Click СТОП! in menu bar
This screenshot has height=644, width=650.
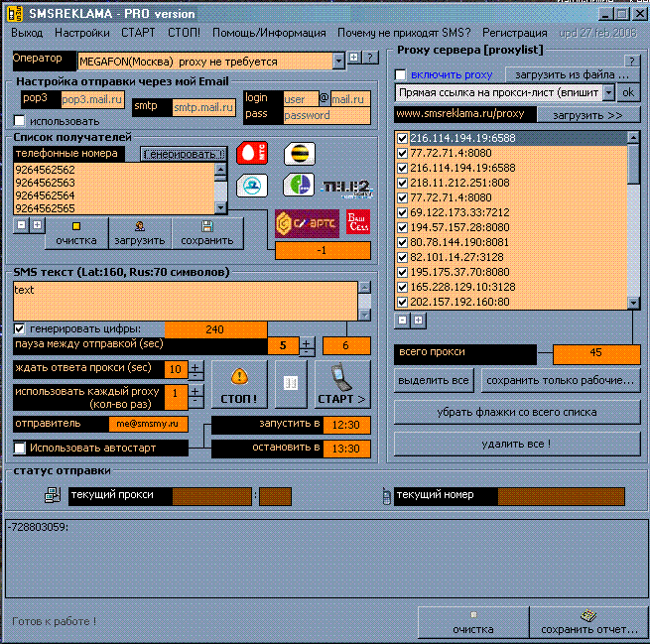pyautogui.click(x=184, y=33)
